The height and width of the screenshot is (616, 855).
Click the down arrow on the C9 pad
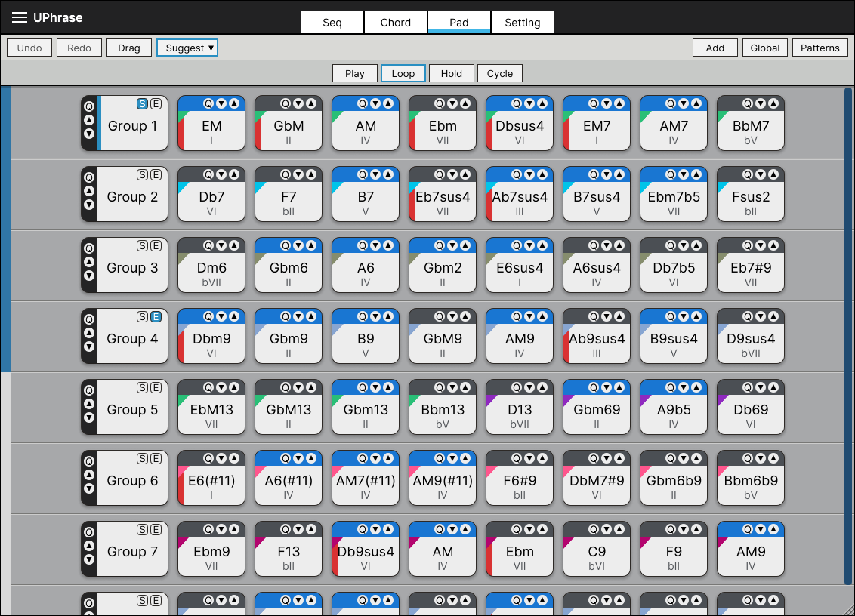pos(607,529)
